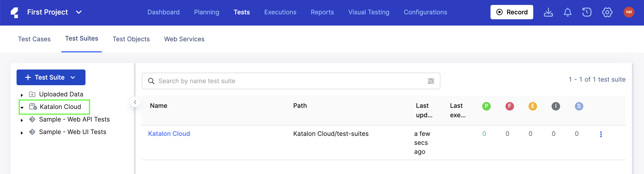Click the Last exe... column header
The width and height of the screenshot is (644, 174).
pos(458,110)
